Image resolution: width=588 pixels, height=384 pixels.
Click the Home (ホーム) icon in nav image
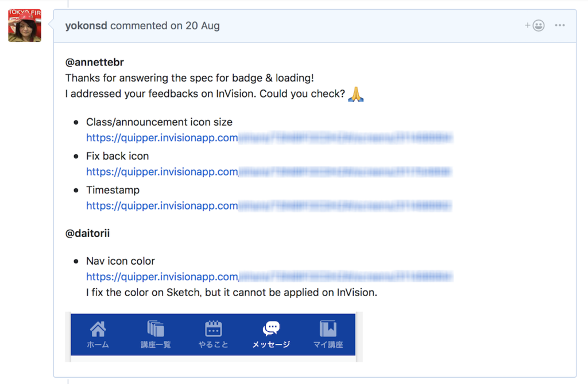click(98, 328)
